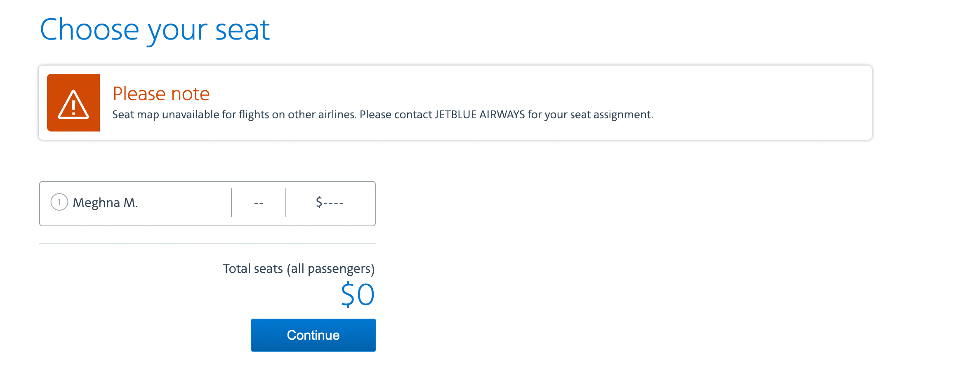Select passenger Meghna M.
The image size is (980, 371).
coord(105,203)
